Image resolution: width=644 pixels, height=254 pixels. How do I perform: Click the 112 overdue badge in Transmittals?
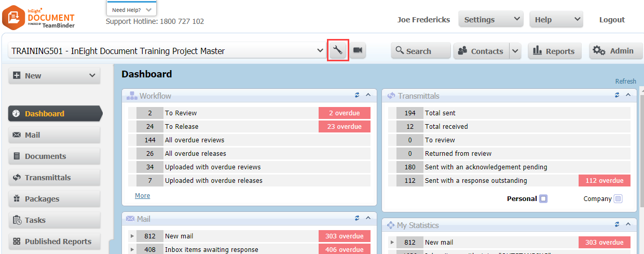(605, 180)
